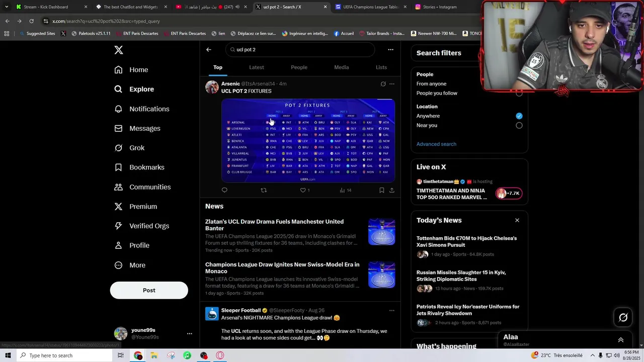Viewport: 644px width, 362px height.
Task: Open Chrome from the taskbar
Action: tap(138, 355)
